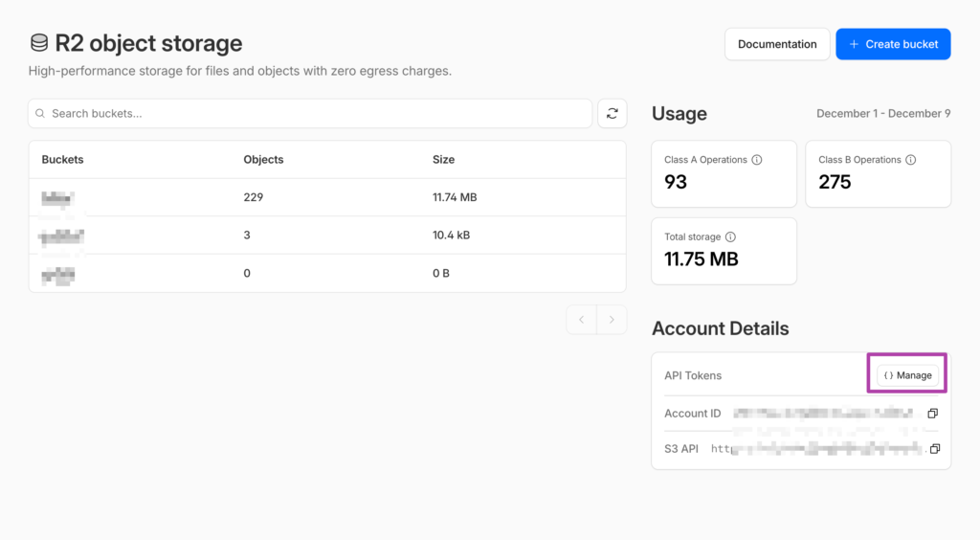Open the bucket with 3 objects
The image size is (980, 540).
[x=60, y=236]
